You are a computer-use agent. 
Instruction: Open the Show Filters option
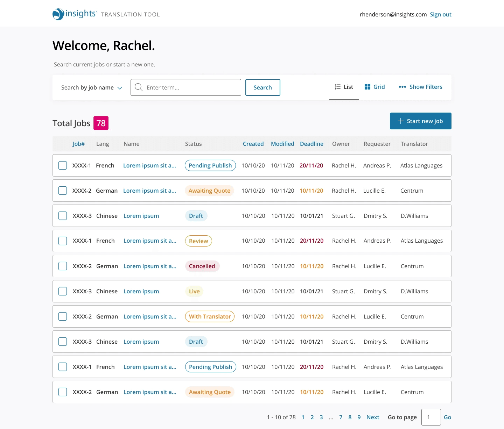(420, 87)
